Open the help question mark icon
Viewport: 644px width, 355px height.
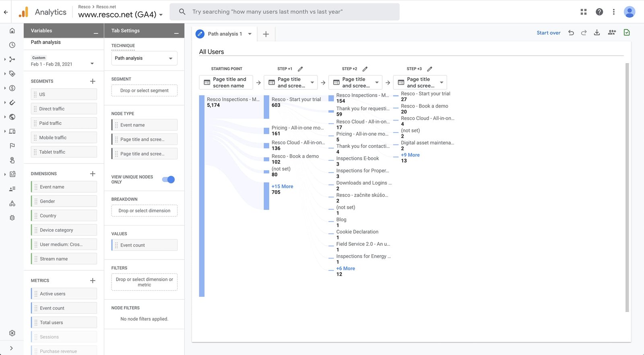599,12
